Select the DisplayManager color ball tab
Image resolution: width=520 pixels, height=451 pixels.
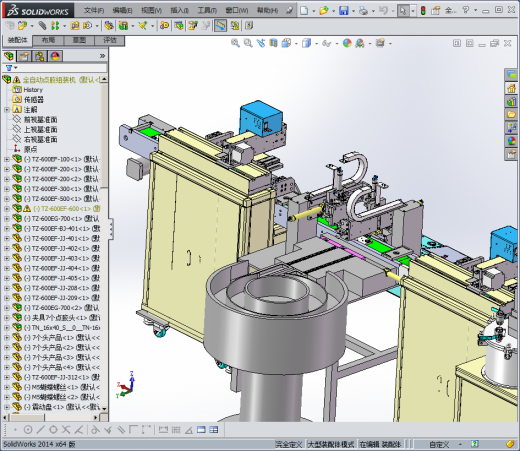(x=55, y=56)
